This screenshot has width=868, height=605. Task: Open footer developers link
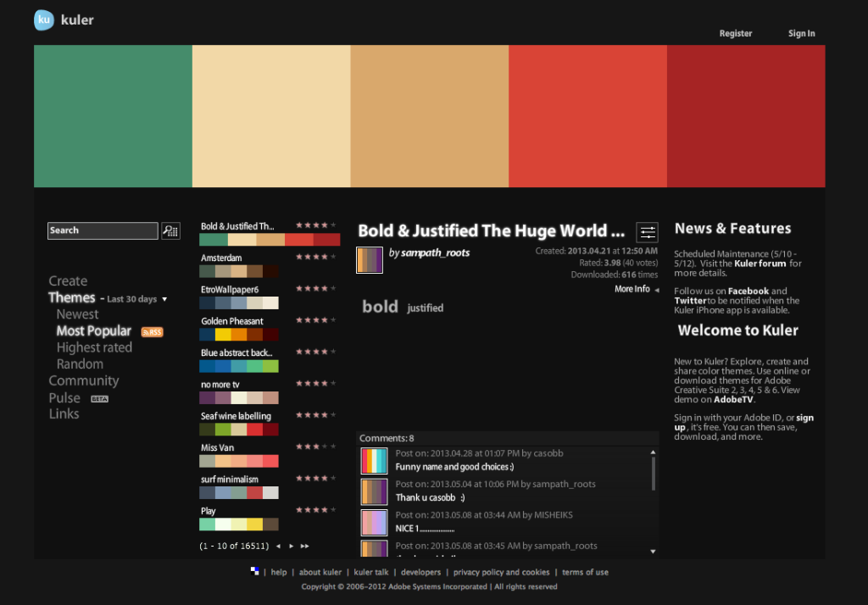pos(420,572)
